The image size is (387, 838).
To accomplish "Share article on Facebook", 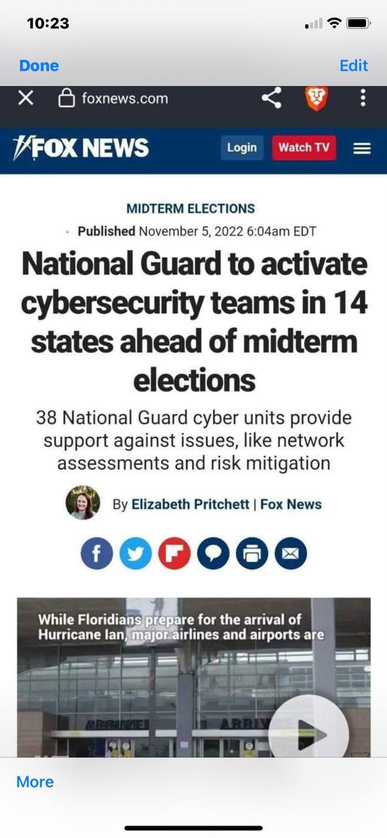I will [x=96, y=553].
